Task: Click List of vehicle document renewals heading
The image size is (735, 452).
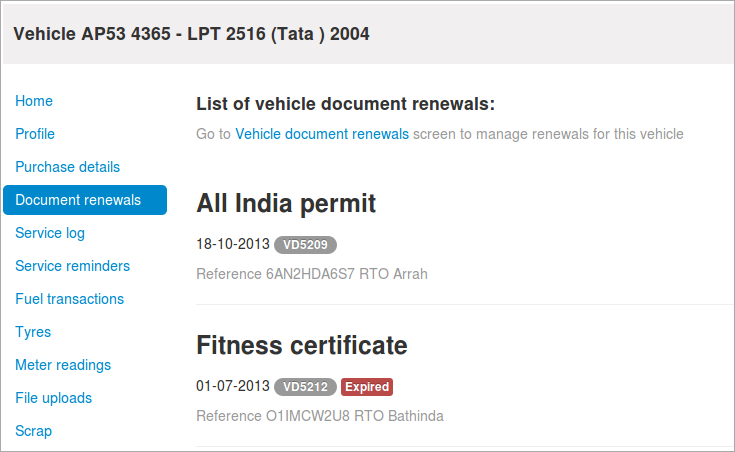Action: (x=345, y=104)
